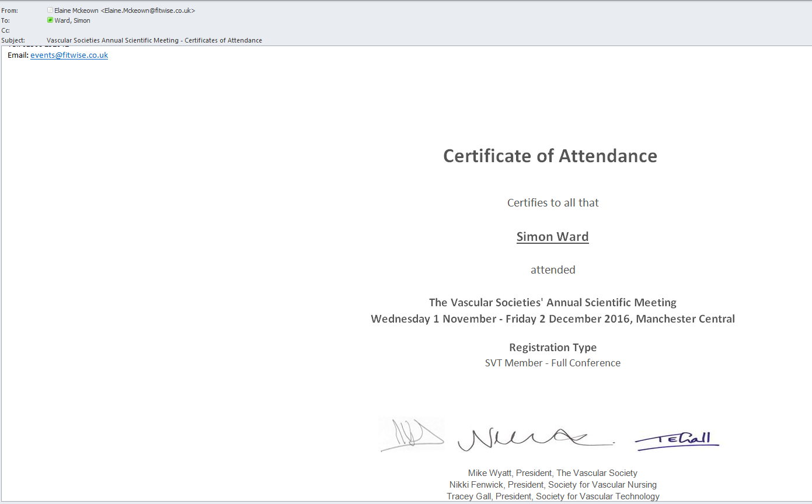Click the 'SVT Member - Full Conference' text
This screenshot has width=812, height=504.
(x=552, y=363)
